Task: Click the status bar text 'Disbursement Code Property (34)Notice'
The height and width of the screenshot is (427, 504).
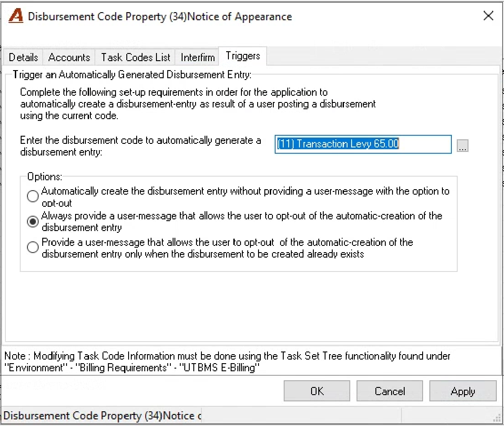Action: click(102, 416)
